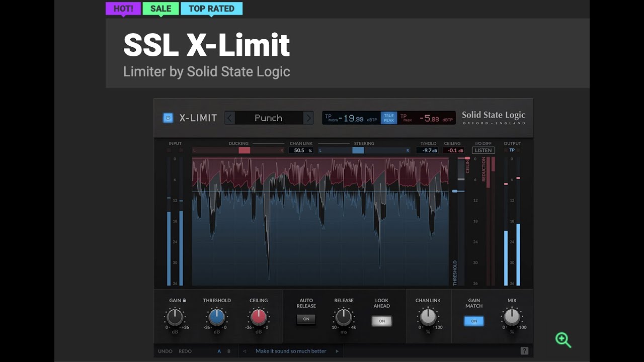644x362 pixels.
Task: Click the output TP indicator
Action: (512, 150)
